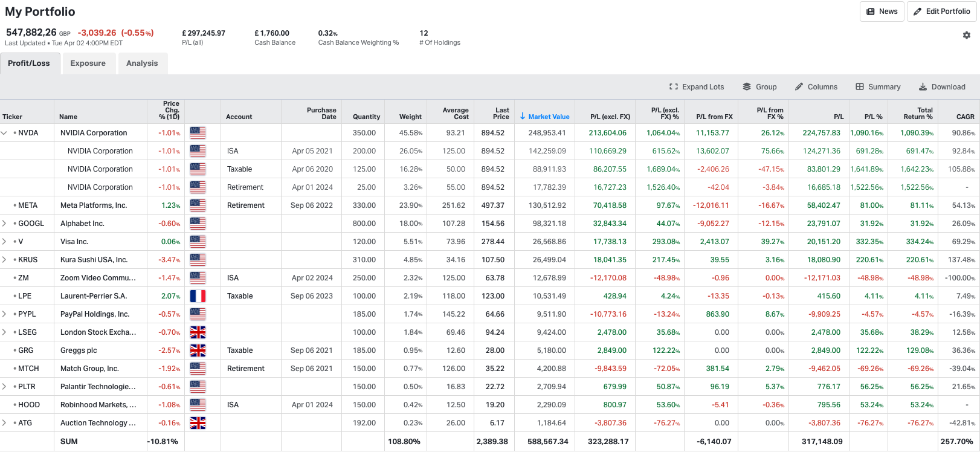The height and width of the screenshot is (452, 980).
Task: Click the Columns button label
Action: (822, 87)
